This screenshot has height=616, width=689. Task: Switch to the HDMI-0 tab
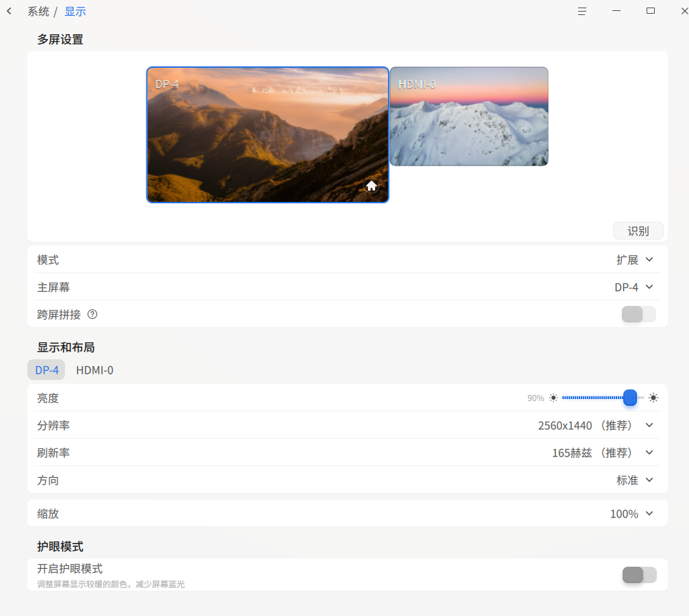[94, 370]
